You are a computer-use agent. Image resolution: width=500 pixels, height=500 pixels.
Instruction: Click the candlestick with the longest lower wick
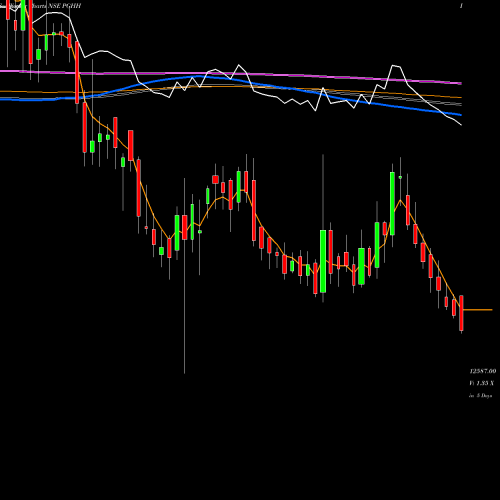184,227
